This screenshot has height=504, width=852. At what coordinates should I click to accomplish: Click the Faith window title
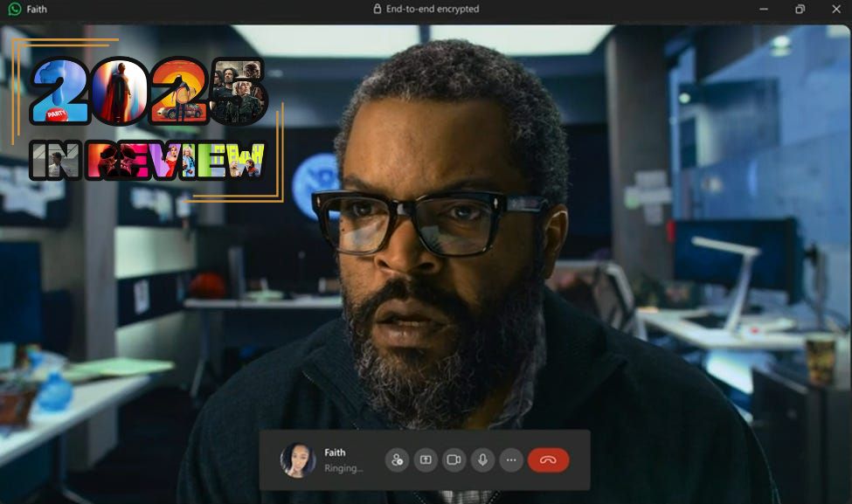pyautogui.click(x=37, y=10)
